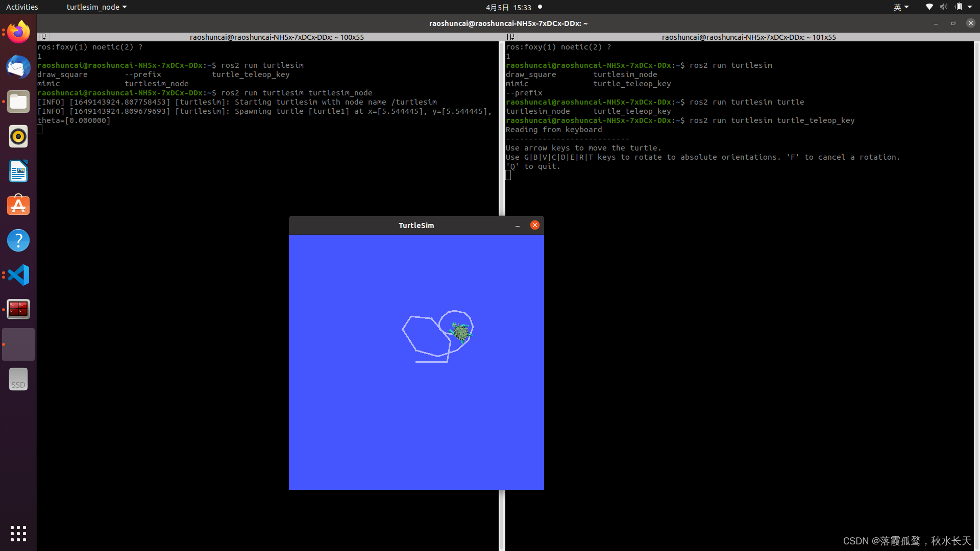The image size is (980, 551).
Task: Click the right terminal pane layout icon
Action: coord(510,37)
